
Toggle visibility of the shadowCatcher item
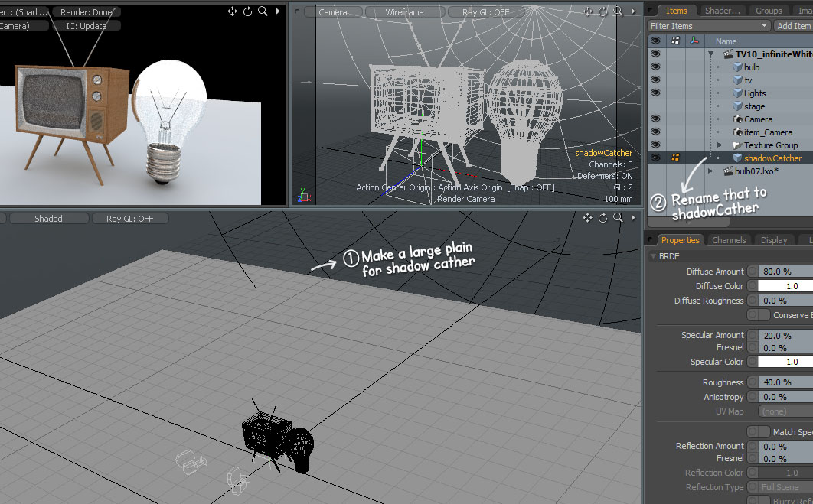tap(655, 158)
